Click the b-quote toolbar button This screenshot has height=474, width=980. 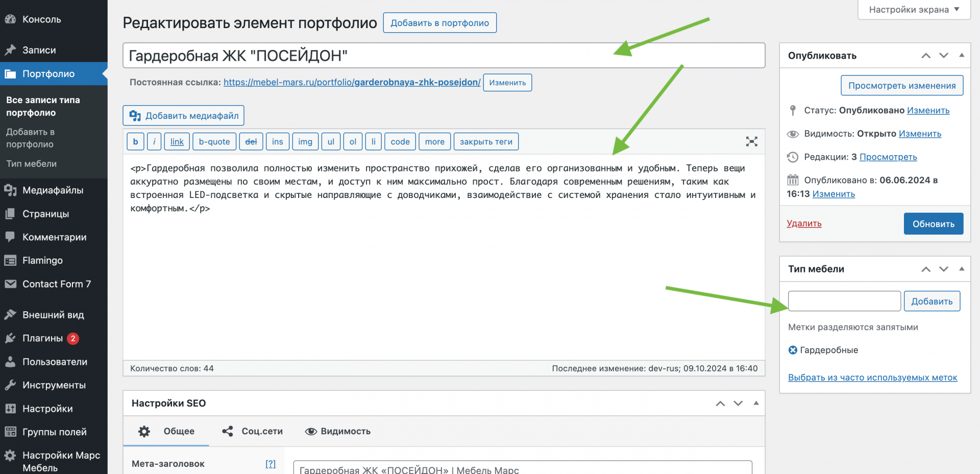214,142
